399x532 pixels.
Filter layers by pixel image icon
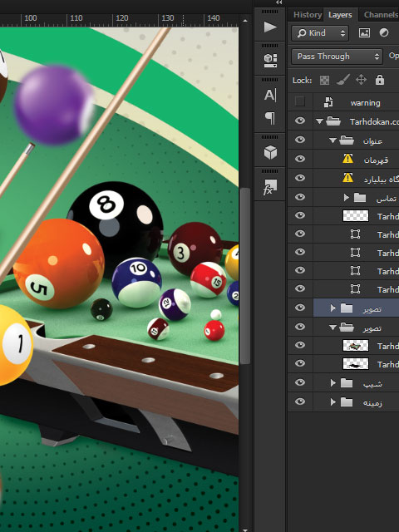point(364,33)
